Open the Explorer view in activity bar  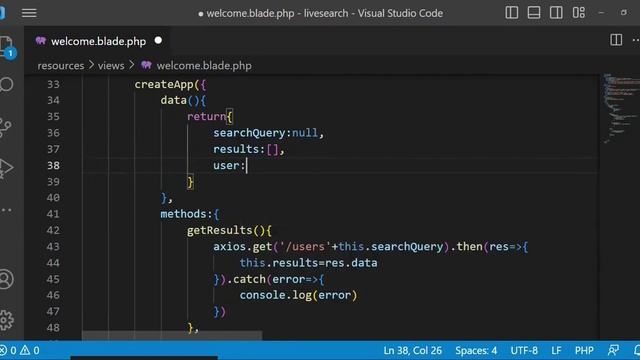[7, 47]
